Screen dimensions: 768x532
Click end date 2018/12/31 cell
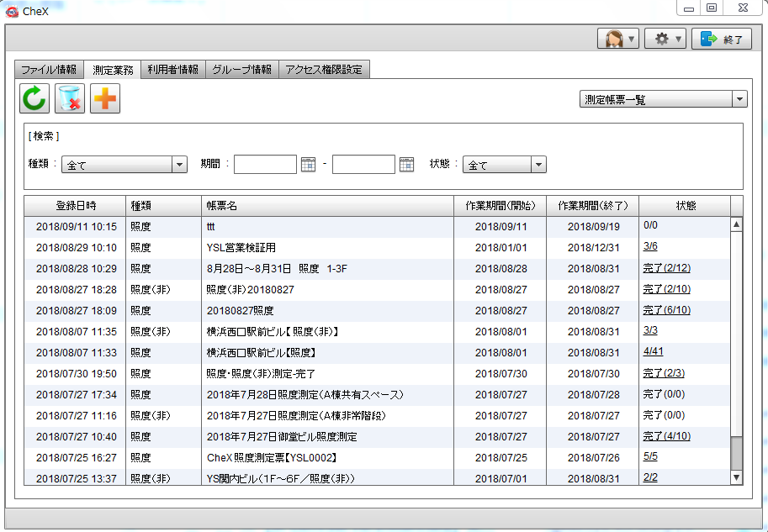pos(593,248)
